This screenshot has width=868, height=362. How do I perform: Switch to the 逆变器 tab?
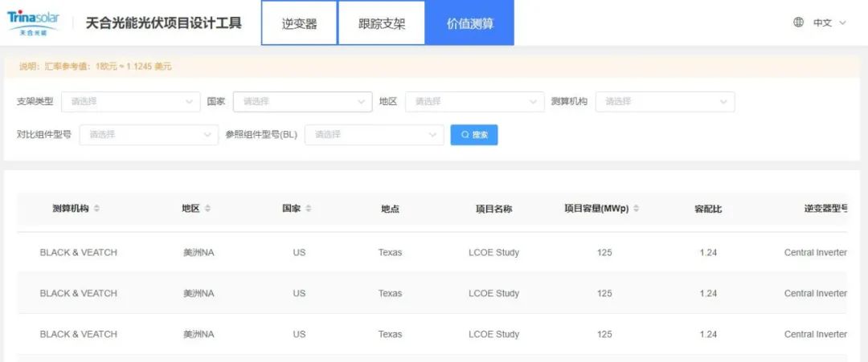coord(299,23)
